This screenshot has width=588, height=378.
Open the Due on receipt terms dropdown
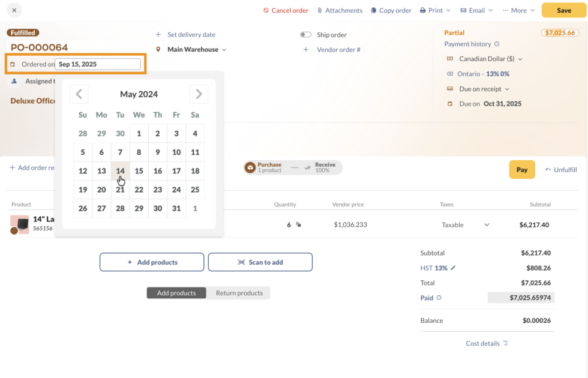pyautogui.click(x=508, y=89)
